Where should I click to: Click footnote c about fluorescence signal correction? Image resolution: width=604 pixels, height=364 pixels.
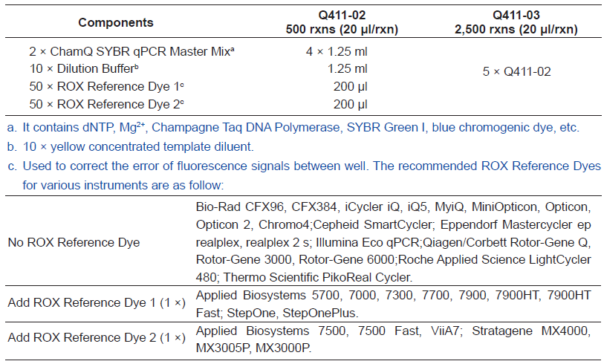pyautogui.click(x=305, y=175)
